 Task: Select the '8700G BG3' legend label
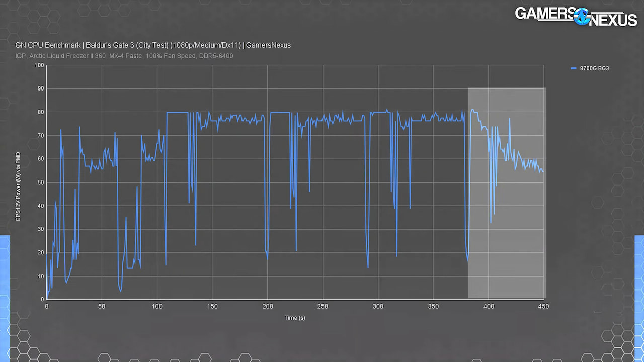point(594,68)
